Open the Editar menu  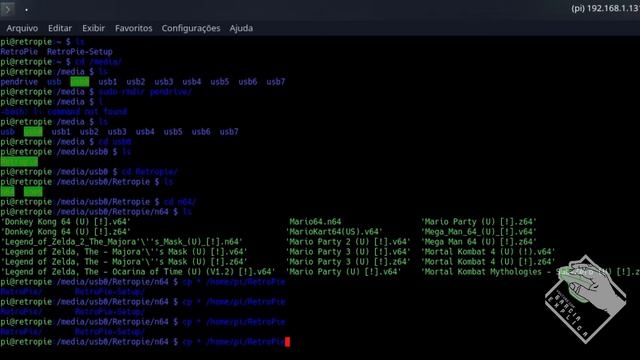(x=60, y=28)
